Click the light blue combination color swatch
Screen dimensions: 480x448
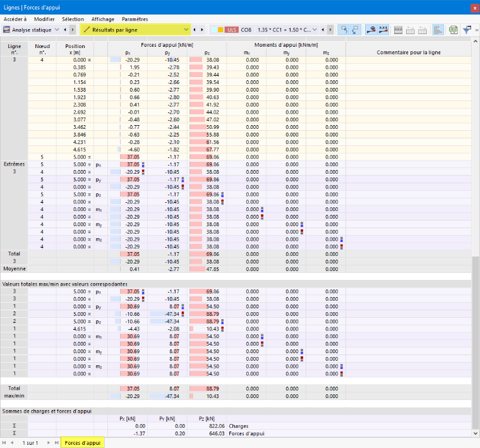pos(214,30)
